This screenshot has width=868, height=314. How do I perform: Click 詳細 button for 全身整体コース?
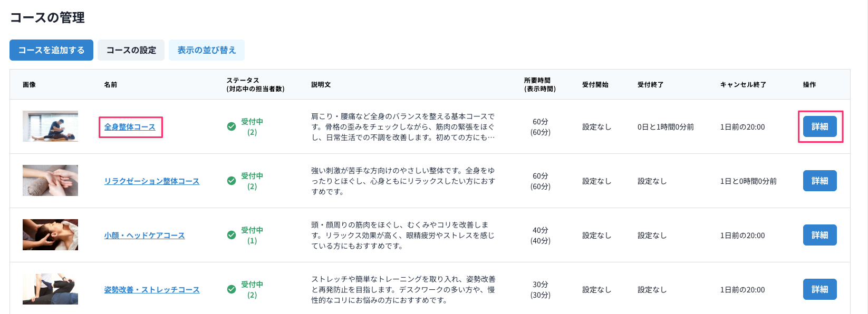(819, 126)
